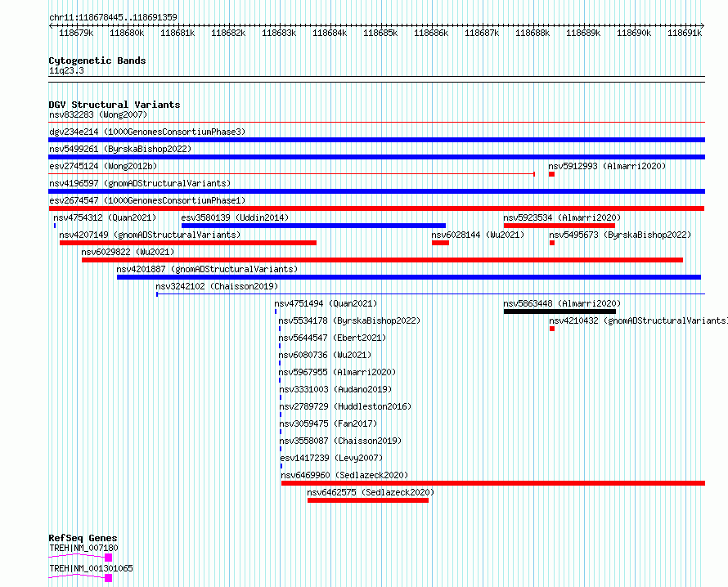Image resolution: width=728 pixels, height=587 pixels.
Task: Select the dgv234e214 1000GenomesConsortiumPhase3 blue bar
Action: pyautogui.click(x=376, y=140)
